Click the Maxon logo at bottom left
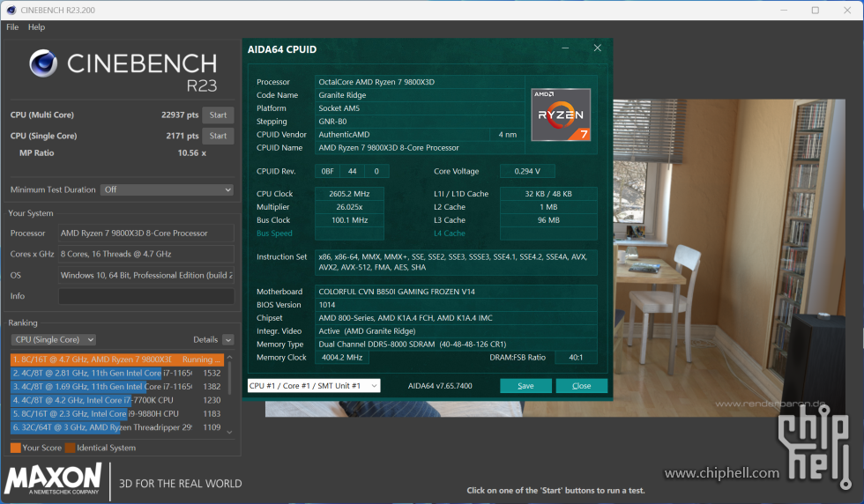Viewport: 864px width, 504px height. pos(53,478)
